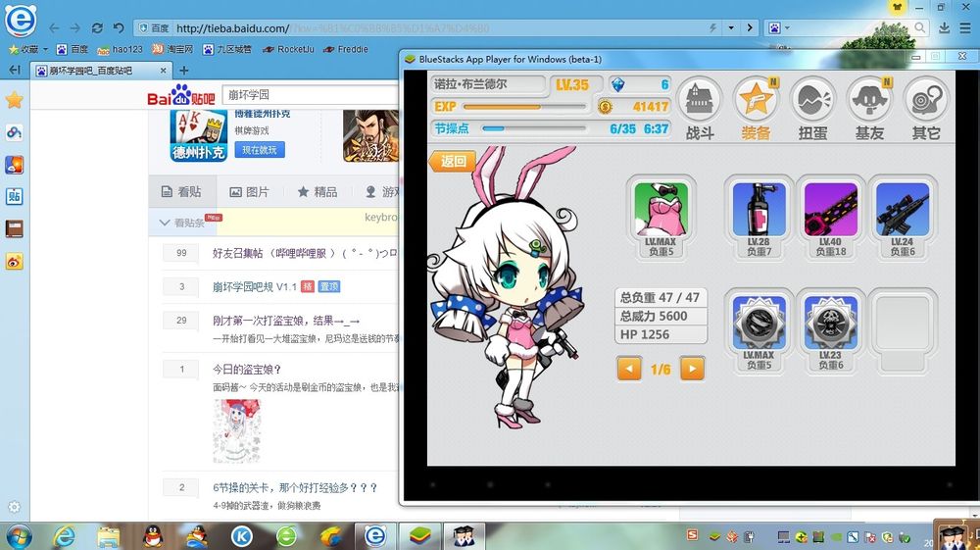Open a new tab with plus button
This screenshot has height=550, width=980.
pyautogui.click(x=184, y=71)
